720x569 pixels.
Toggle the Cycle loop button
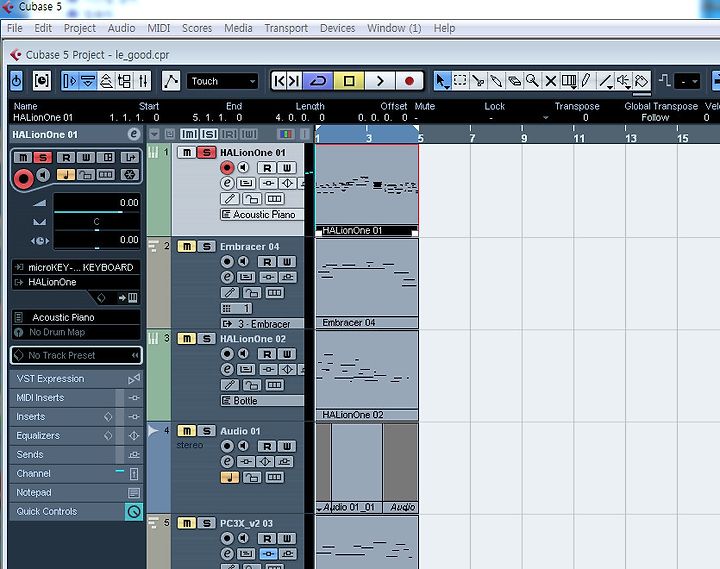[318, 81]
